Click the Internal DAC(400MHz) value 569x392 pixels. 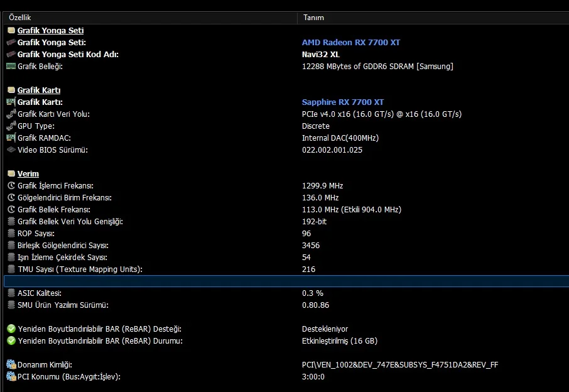tap(340, 138)
